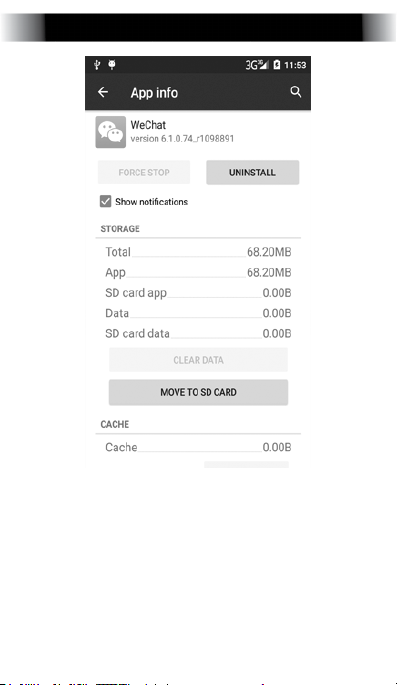The width and height of the screenshot is (397, 685).
Task: Tap the 3G signal strength indicator
Action: click(256, 65)
